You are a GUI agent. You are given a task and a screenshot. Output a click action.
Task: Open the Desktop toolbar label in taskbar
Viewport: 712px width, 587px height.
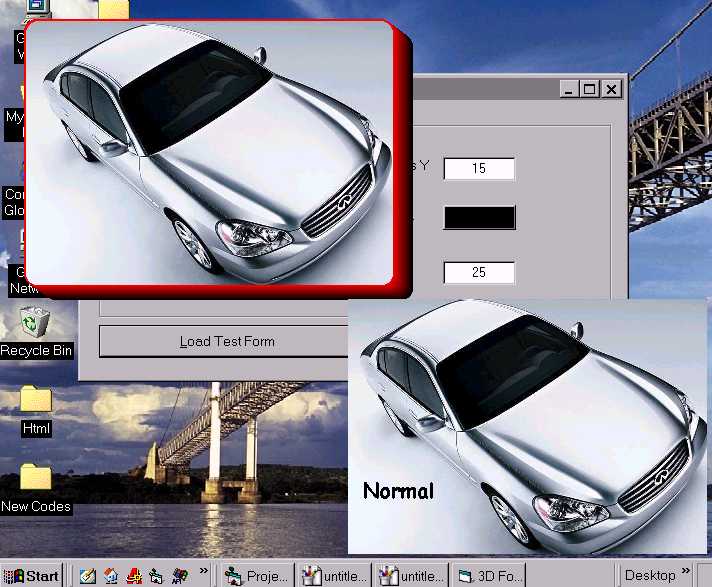tap(650, 576)
